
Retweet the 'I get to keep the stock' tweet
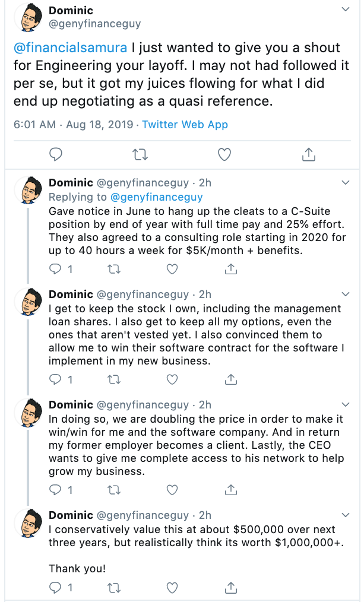113,378
